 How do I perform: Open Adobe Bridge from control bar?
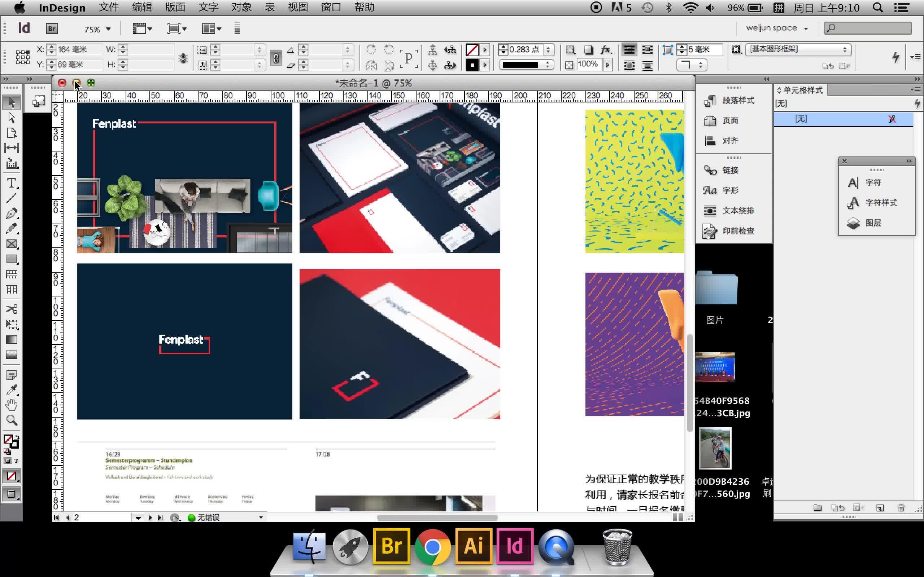coord(52,28)
